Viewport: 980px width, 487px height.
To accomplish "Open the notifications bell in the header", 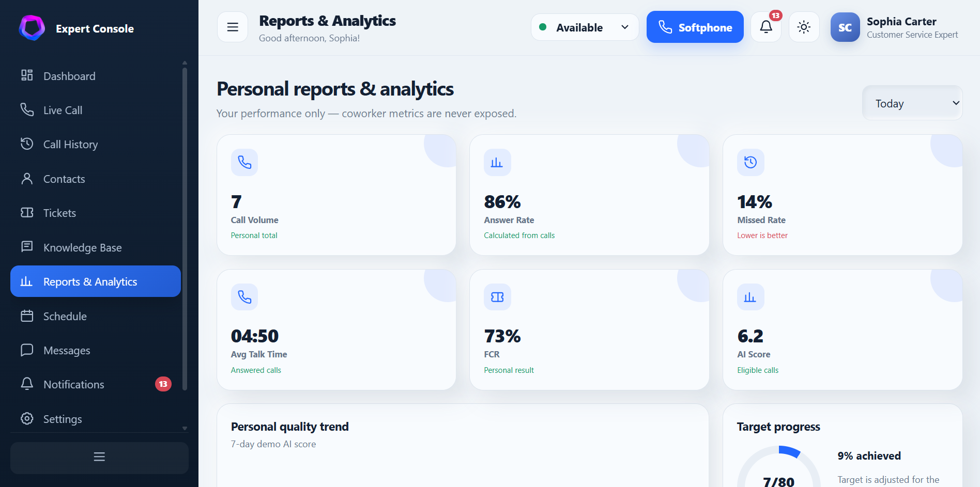I will click(x=766, y=27).
